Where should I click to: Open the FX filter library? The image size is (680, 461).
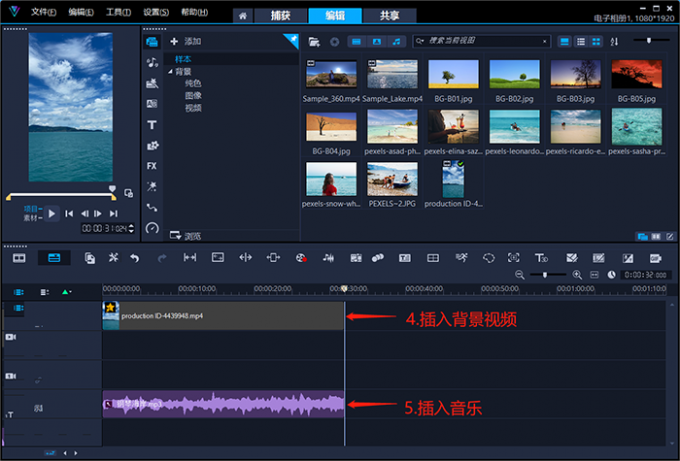(152, 166)
